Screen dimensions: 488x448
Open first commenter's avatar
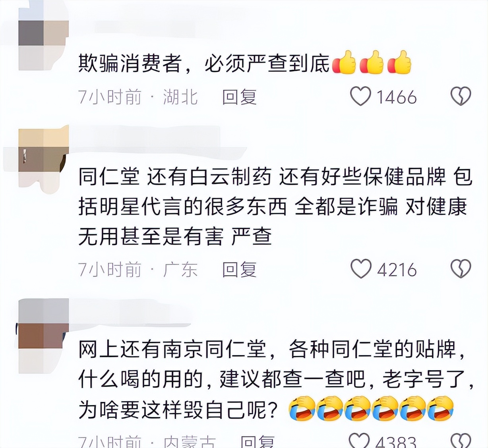coord(43,39)
